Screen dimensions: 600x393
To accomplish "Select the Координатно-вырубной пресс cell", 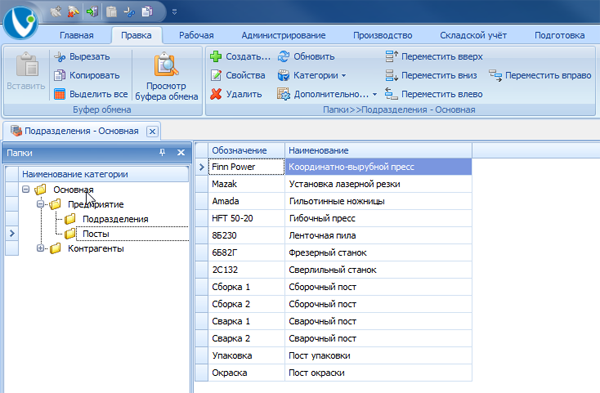I will click(378, 167).
